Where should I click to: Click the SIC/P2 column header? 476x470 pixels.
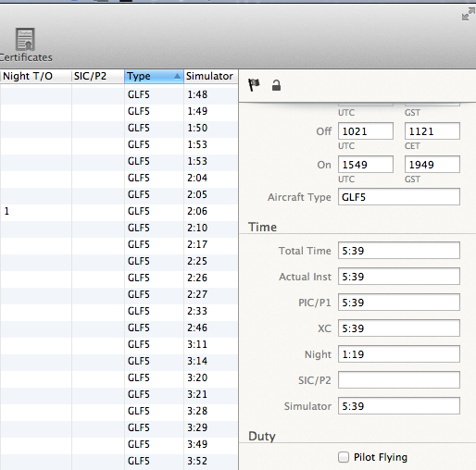(x=98, y=76)
